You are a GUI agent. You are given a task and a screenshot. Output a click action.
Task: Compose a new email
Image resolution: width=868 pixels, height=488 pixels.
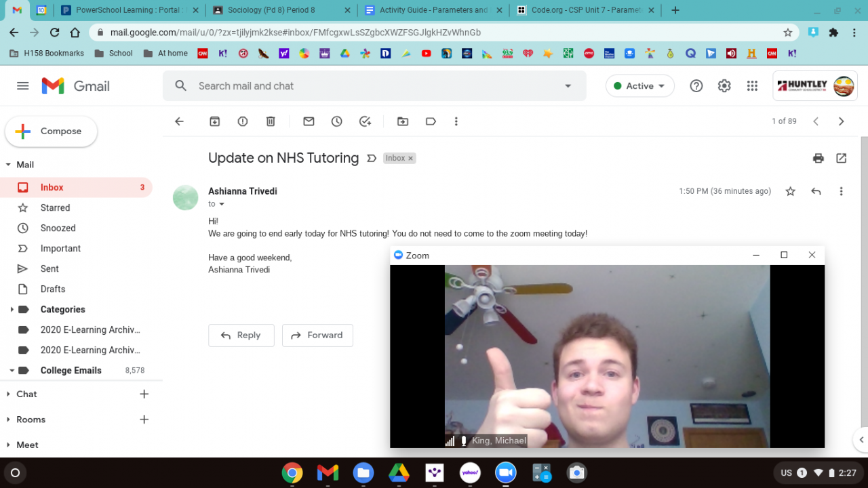(51, 131)
